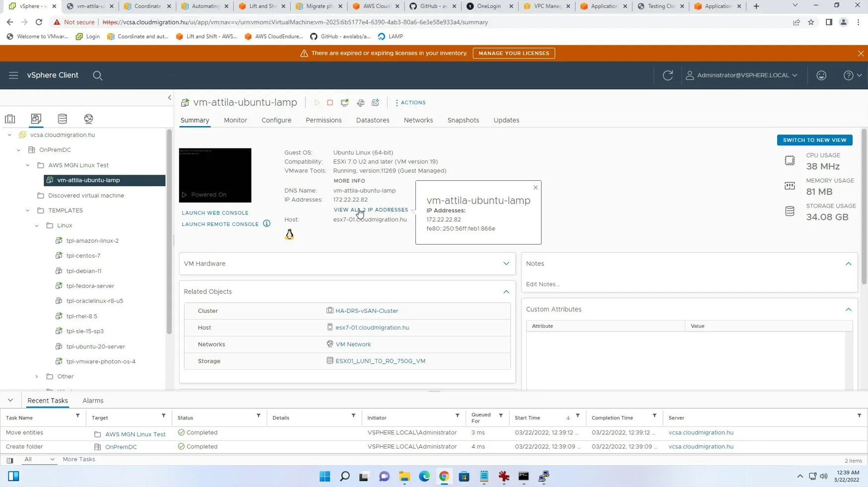Filter the Task Name column
The width and height of the screenshot is (868, 487).
(77, 416)
